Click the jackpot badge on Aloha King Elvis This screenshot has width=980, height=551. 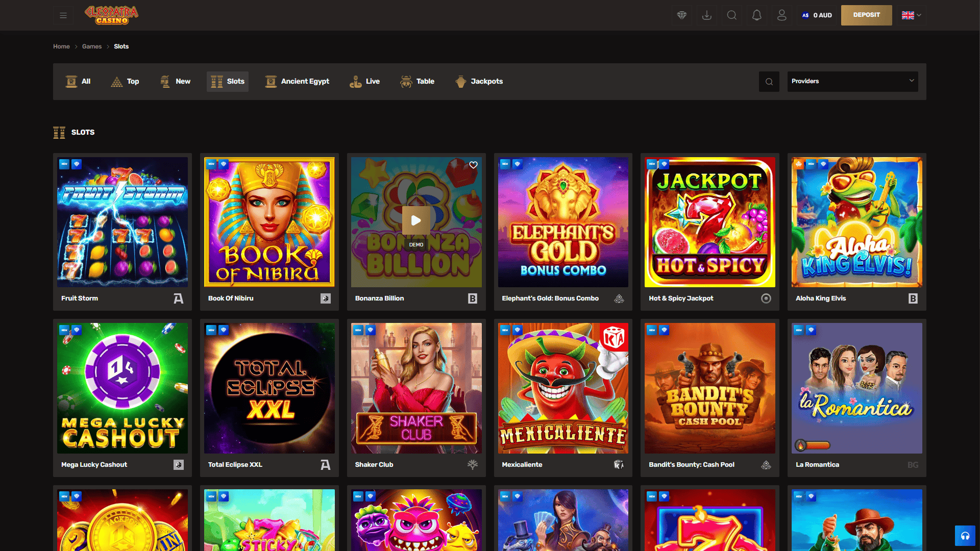point(799,164)
